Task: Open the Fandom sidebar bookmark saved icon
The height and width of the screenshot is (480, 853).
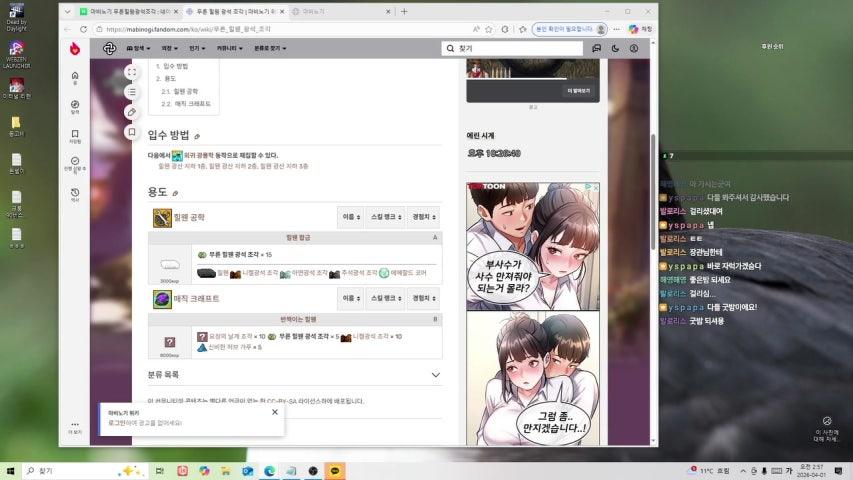Action: [x=75, y=136]
